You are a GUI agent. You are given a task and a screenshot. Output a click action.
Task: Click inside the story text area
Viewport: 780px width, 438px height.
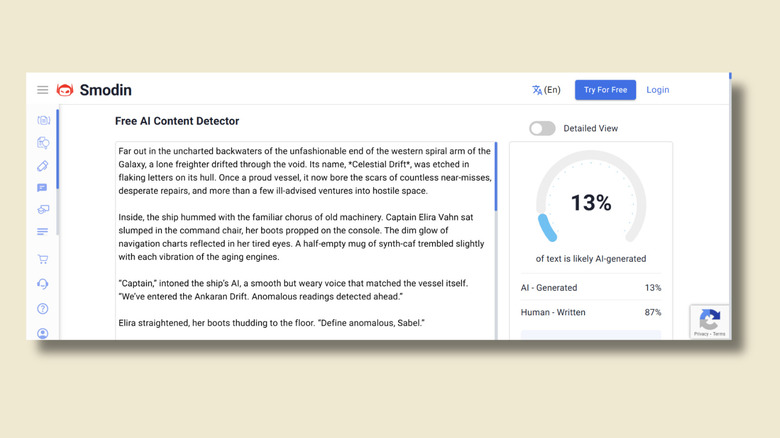(x=300, y=240)
